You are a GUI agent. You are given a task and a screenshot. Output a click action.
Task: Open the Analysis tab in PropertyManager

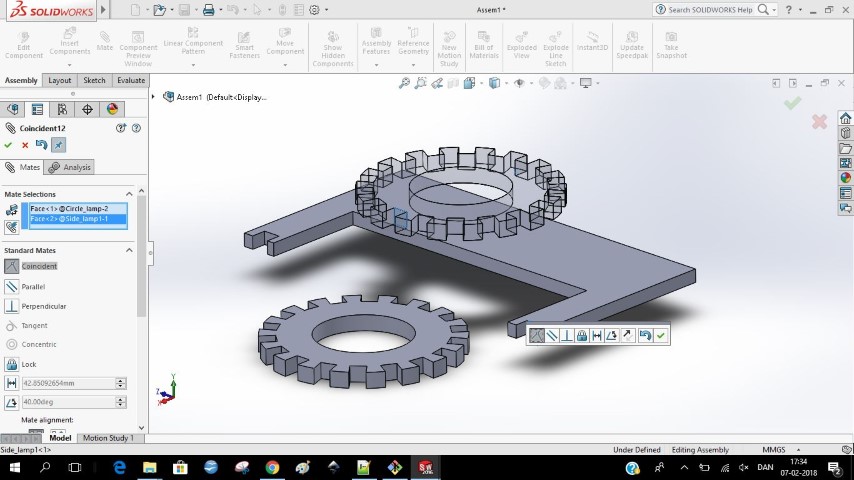click(69, 167)
